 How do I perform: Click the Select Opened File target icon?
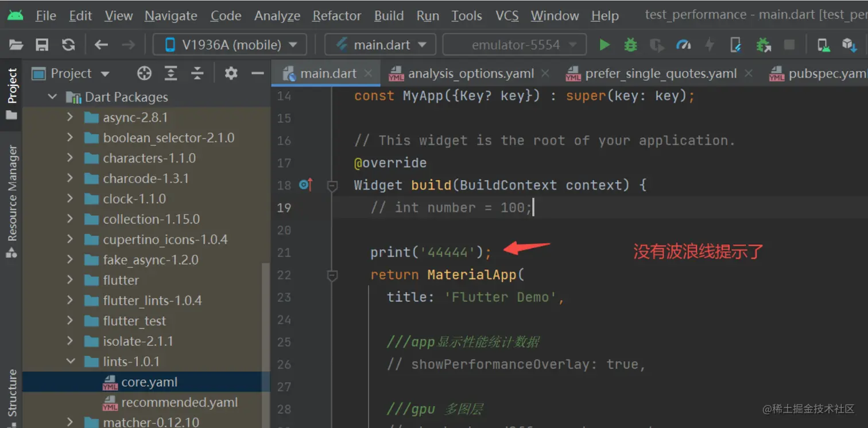pyautogui.click(x=144, y=73)
